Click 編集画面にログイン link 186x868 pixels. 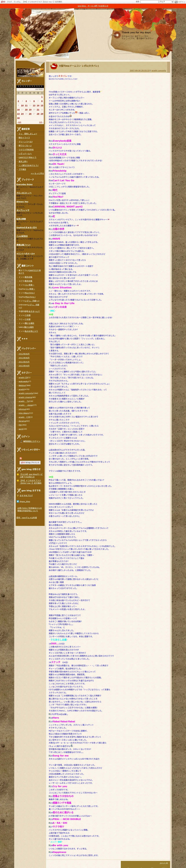coord(32,441)
